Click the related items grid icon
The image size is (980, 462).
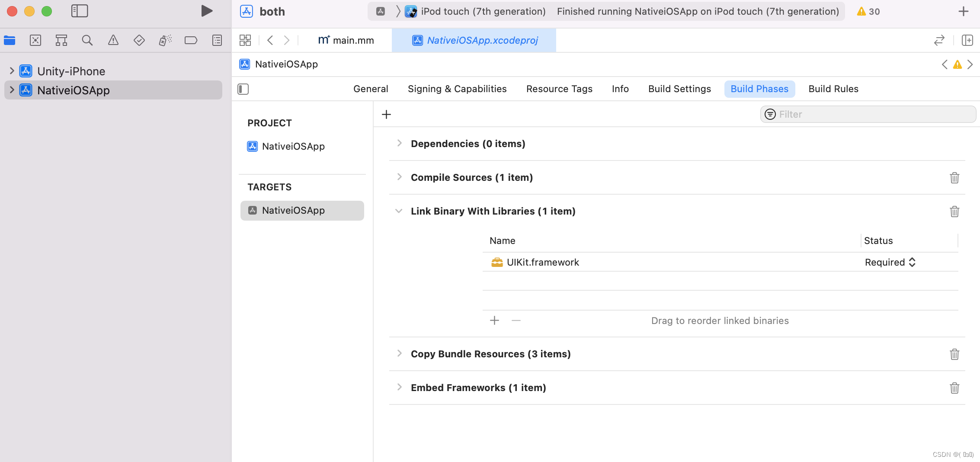pyautogui.click(x=245, y=40)
